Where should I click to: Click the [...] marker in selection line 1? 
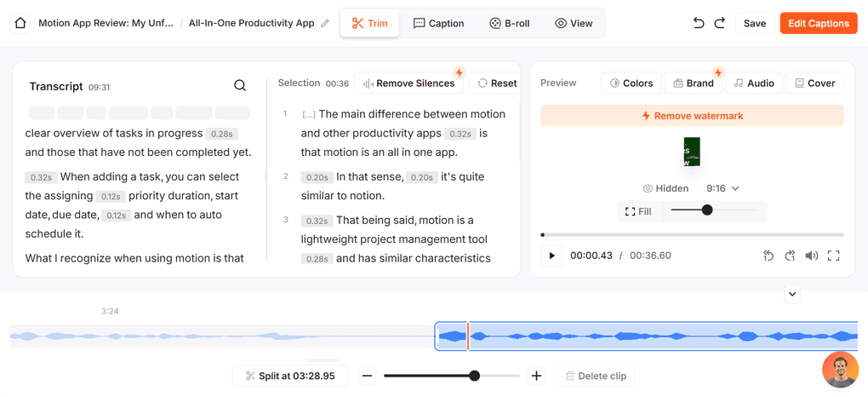(x=309, y=115)
